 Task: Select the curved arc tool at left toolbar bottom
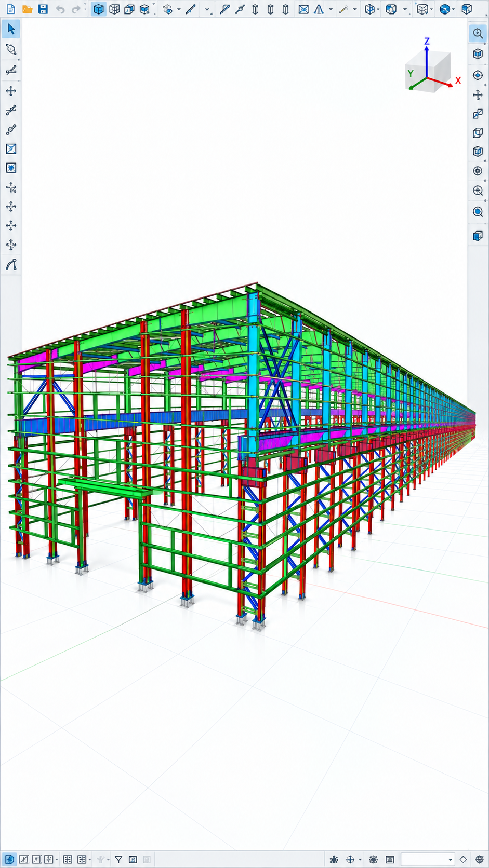pyautogui.click(x=11, y=265)
